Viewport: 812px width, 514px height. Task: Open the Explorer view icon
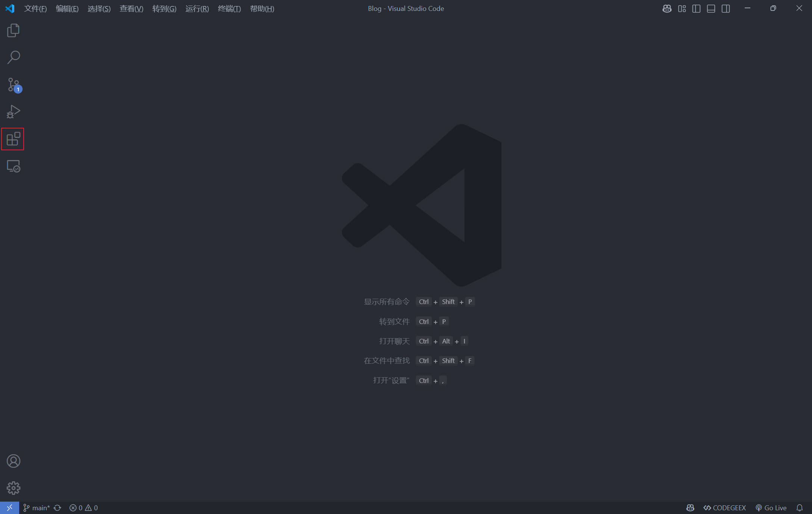point(13,30)
